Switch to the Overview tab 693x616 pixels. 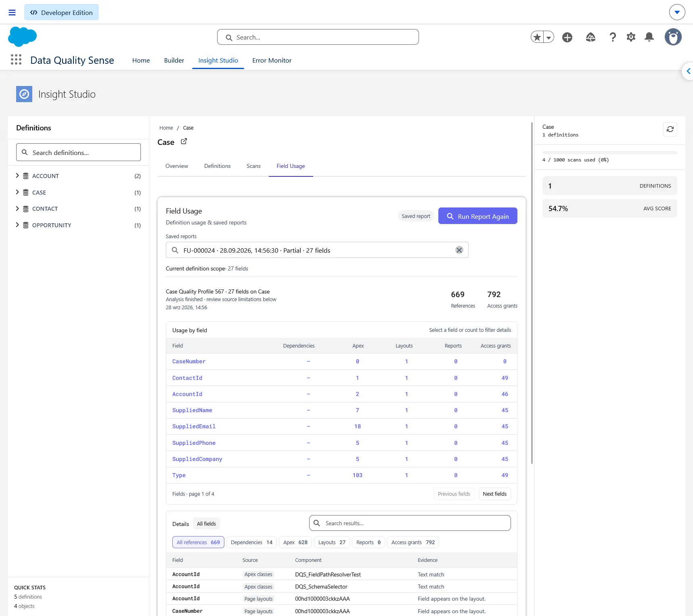click(x=177, y=166)
